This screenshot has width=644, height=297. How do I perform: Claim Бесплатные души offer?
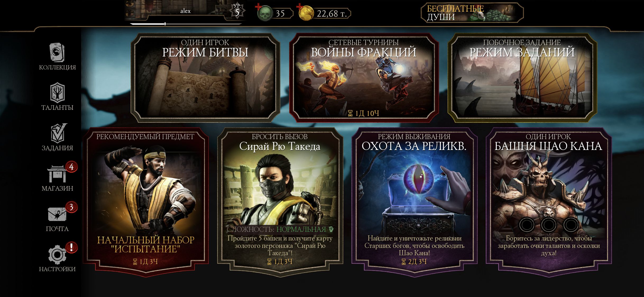tap(472, 13)
